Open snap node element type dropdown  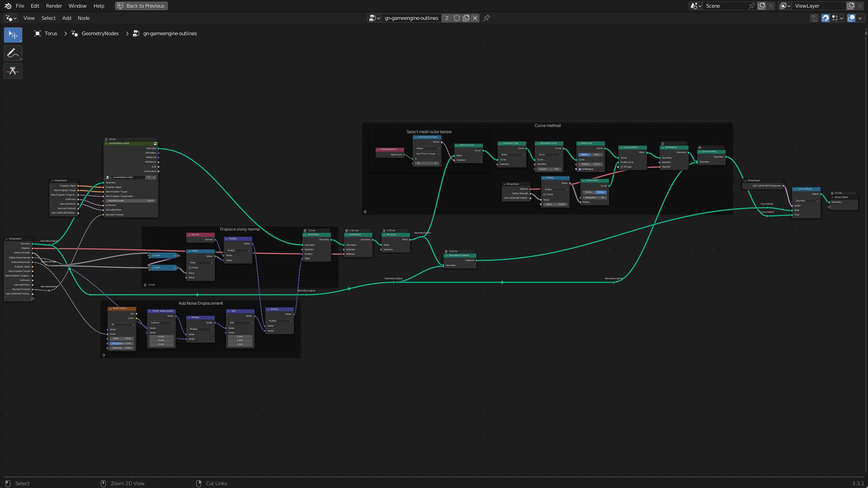pos(837,18)
